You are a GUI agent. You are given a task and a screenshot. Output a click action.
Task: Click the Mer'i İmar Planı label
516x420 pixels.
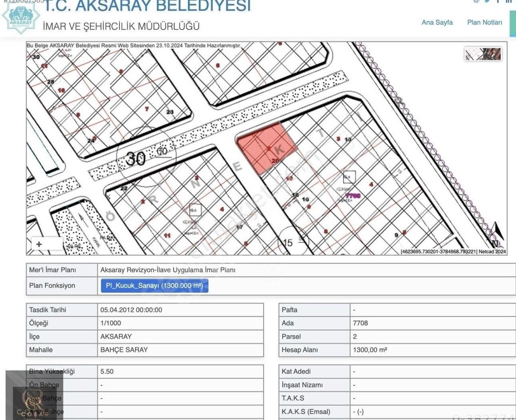pos(52,270)
